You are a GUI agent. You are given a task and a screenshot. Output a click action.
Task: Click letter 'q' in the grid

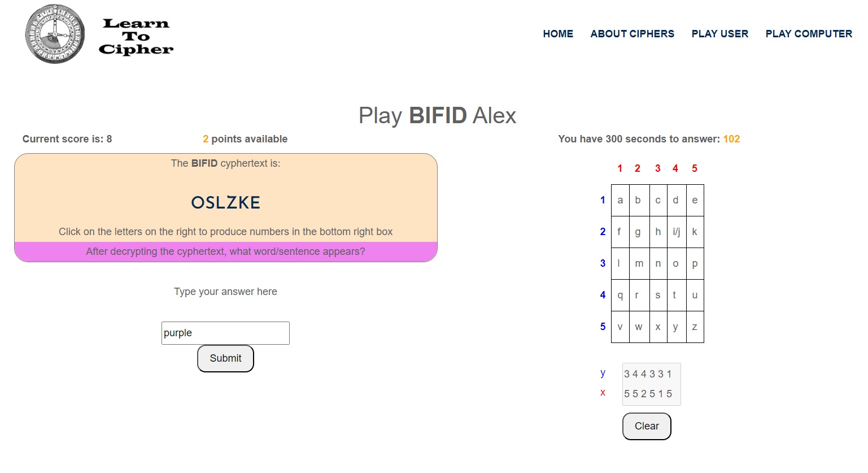[620, 295]
